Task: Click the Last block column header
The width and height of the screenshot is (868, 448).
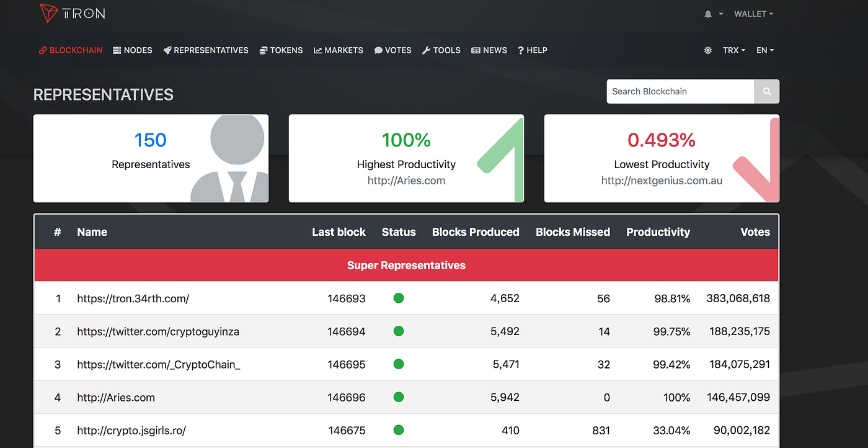Action: point(339,232)
